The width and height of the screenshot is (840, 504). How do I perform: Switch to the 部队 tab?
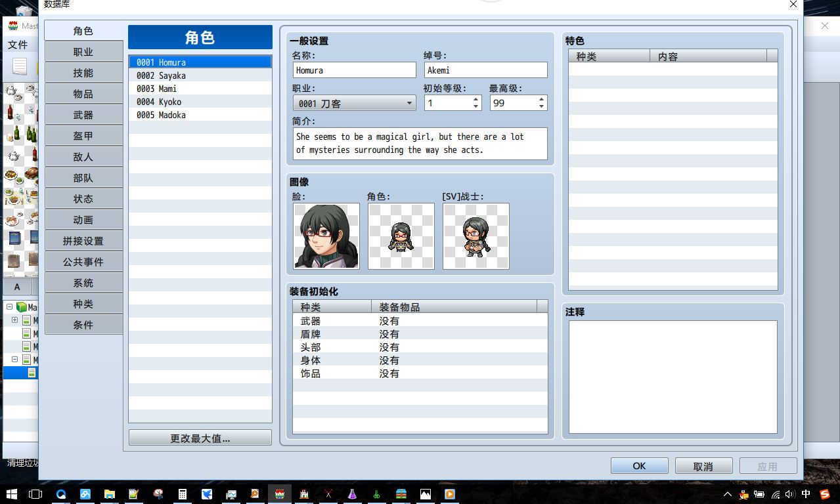pos(83,178)
